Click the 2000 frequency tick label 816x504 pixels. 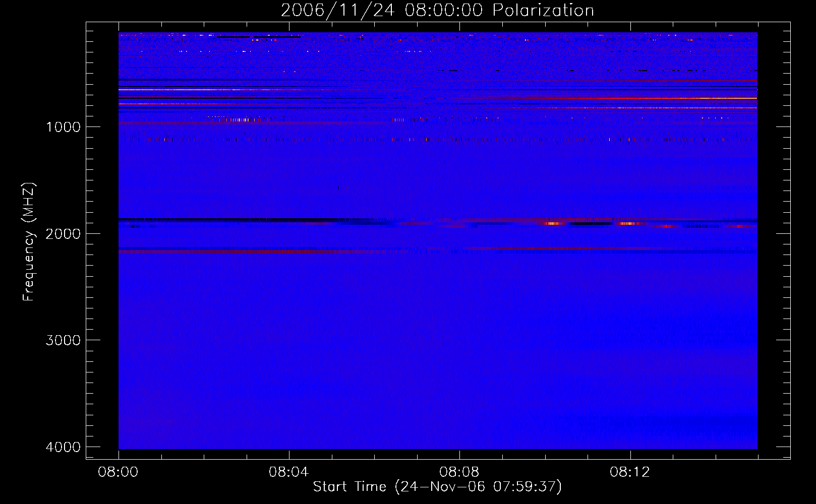[x=63, y=234]
